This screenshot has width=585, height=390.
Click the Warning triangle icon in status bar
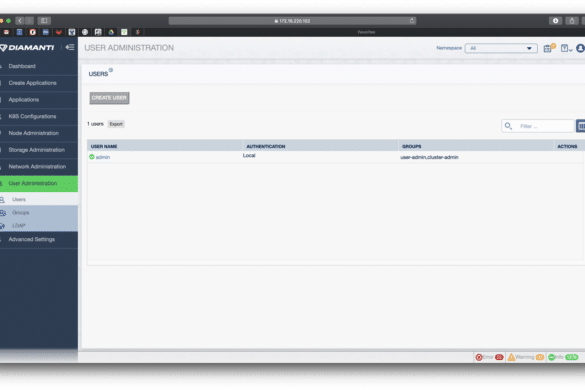pyautogui.click(x=511, y=357)
